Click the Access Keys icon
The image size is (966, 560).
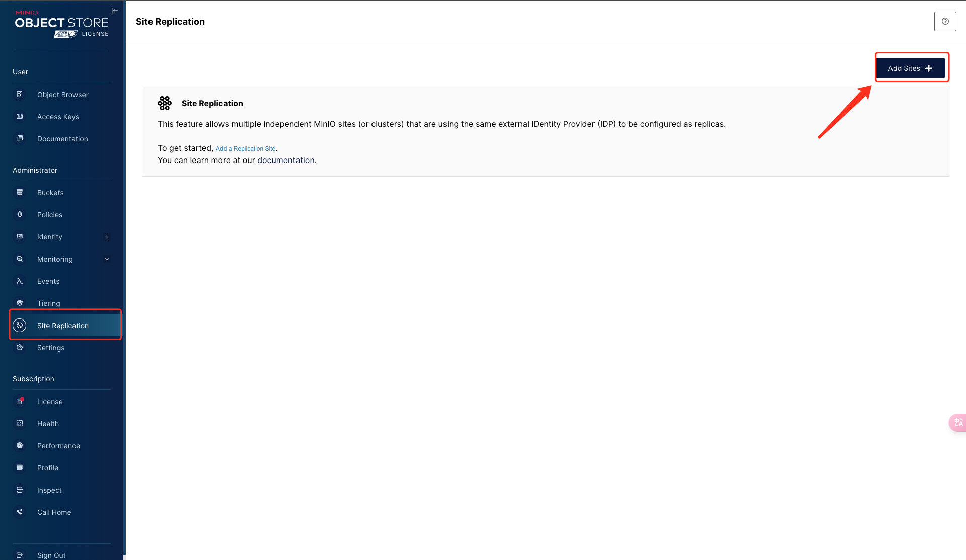coord(20,117)
